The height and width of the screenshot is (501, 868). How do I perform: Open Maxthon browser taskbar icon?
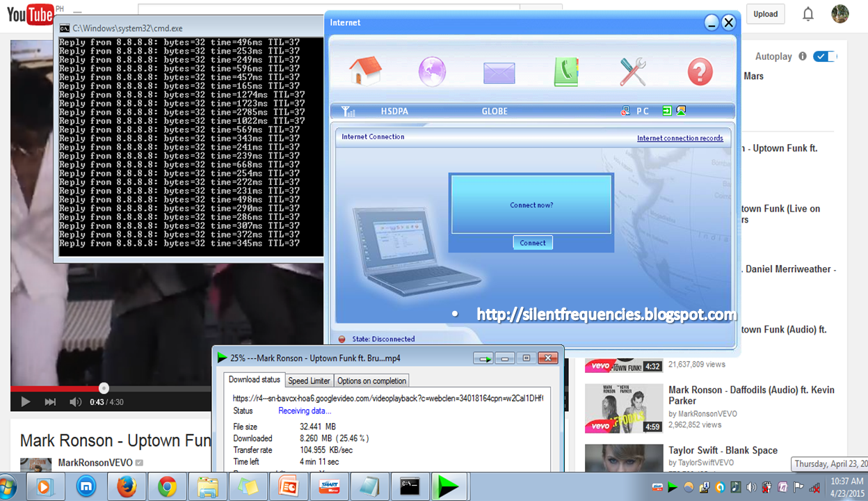click(x=86, y=487)
